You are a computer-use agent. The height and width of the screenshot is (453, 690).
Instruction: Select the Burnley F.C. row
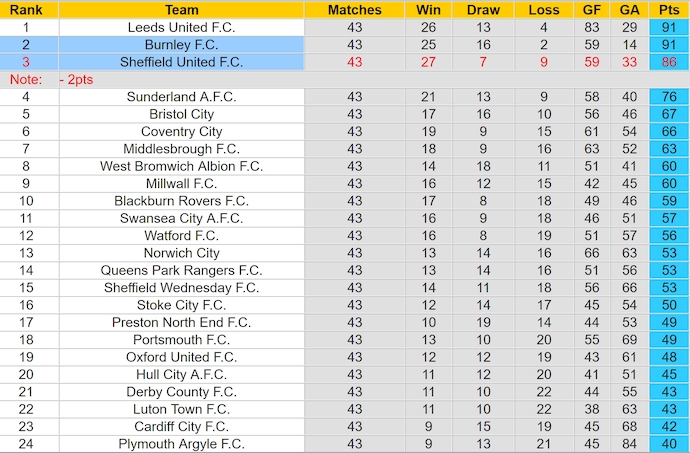tap(181, 45)
